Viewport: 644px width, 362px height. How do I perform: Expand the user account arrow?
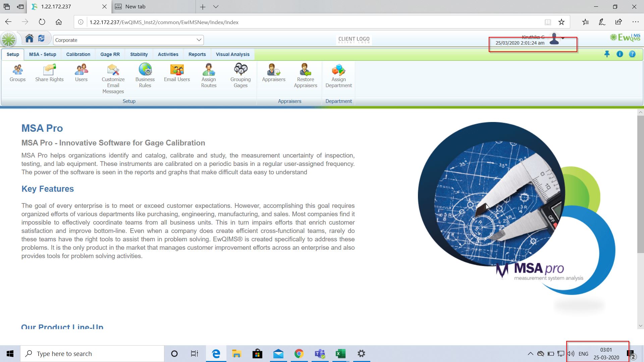click(563, 38)
